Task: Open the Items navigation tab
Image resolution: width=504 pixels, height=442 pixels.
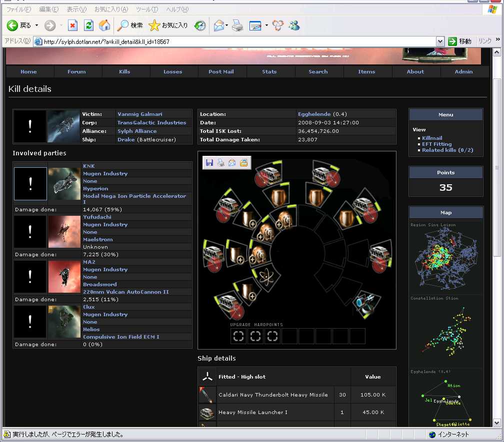Action: point(367,71)
